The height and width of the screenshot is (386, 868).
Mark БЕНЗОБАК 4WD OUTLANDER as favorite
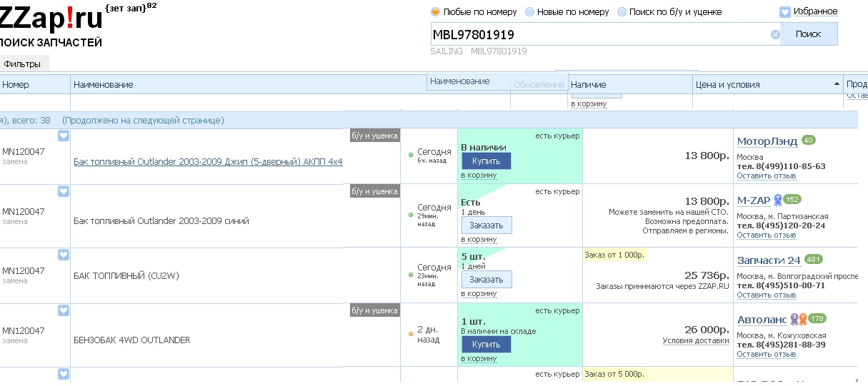tap(64, 310)
